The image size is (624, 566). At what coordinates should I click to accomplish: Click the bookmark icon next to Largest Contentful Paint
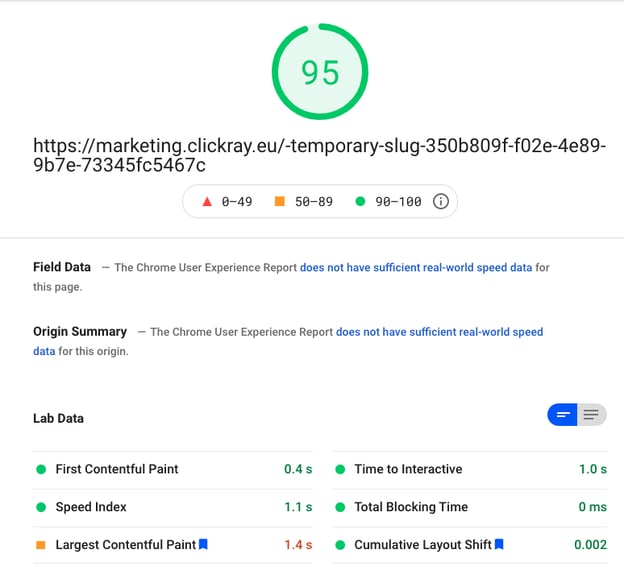tap(203, 545)
